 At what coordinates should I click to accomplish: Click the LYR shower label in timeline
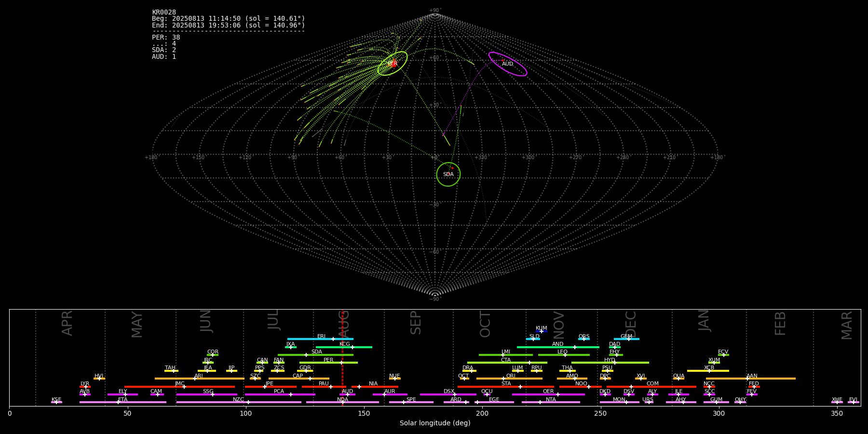pyautogui.click(x=85, y=384)
